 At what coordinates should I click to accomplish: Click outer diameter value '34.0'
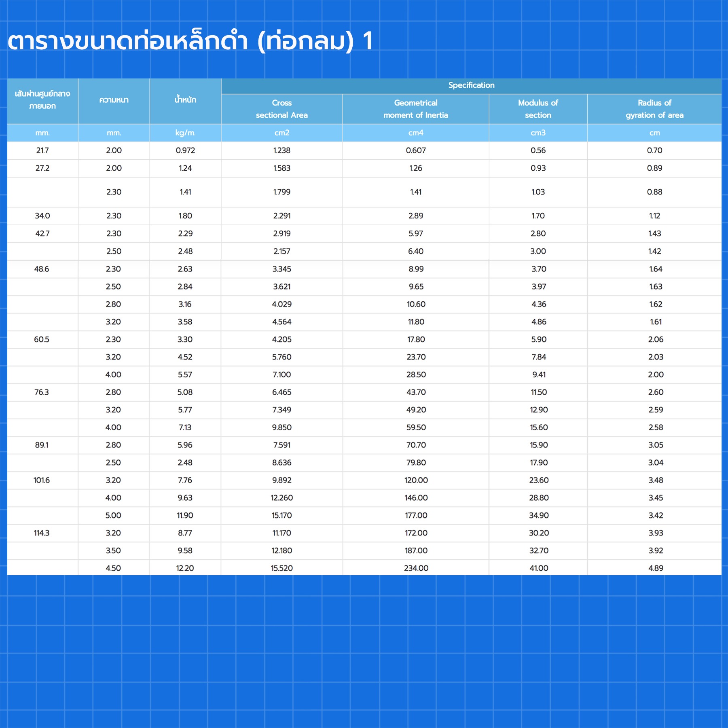42,216
